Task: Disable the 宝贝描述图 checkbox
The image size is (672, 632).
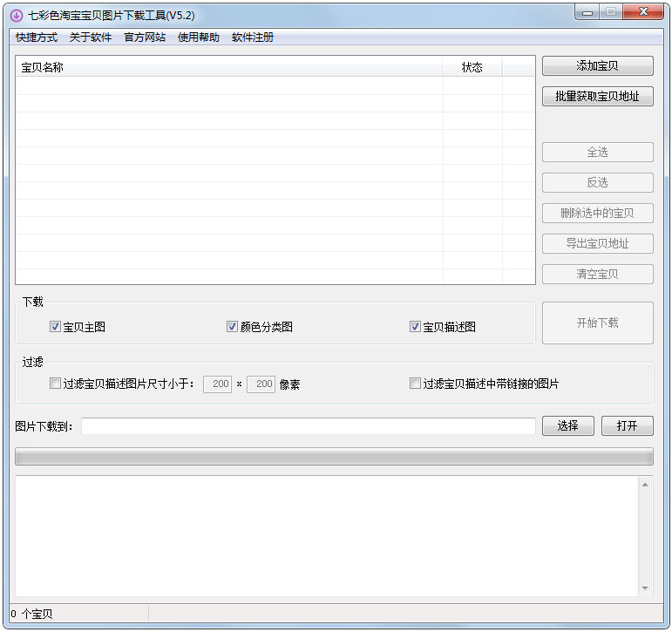Action: coord(416,327)
